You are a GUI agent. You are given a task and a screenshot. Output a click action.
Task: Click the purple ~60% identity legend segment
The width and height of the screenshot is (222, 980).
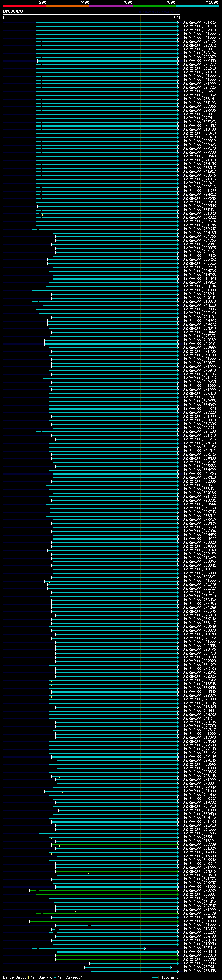111,6
